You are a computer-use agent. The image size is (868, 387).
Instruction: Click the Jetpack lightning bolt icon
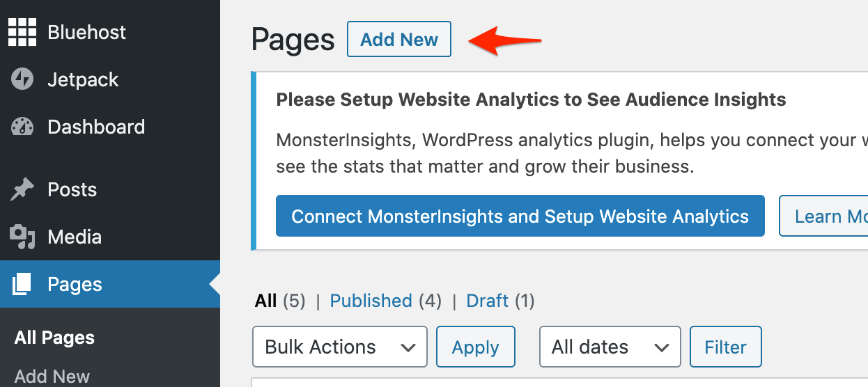pos(22,79)
